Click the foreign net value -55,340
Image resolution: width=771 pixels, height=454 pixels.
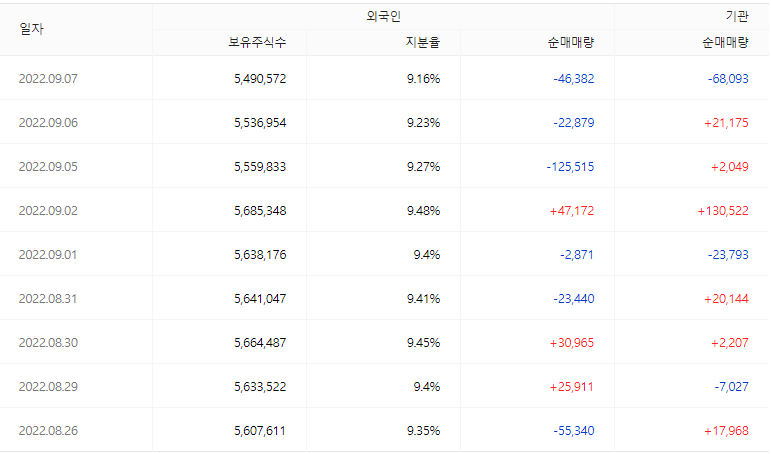574,431
